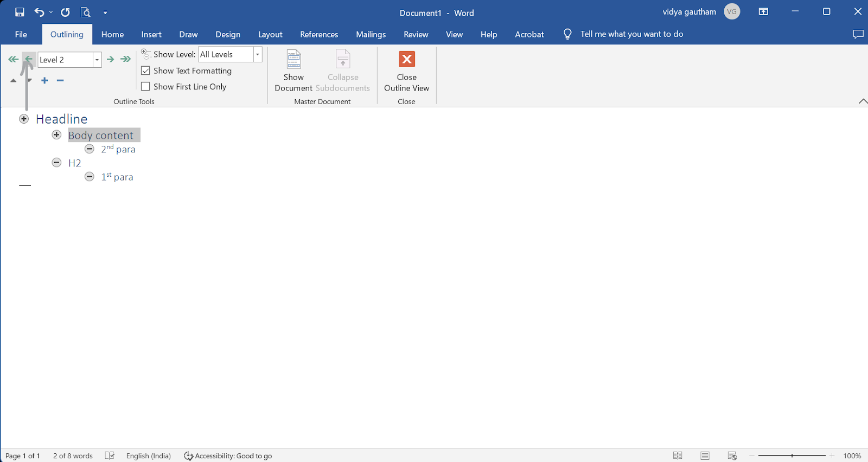The height and width of the screenshot is (462, 868).
Task: Expand the selected item with plus icon
Action: (x=44, y=80)
